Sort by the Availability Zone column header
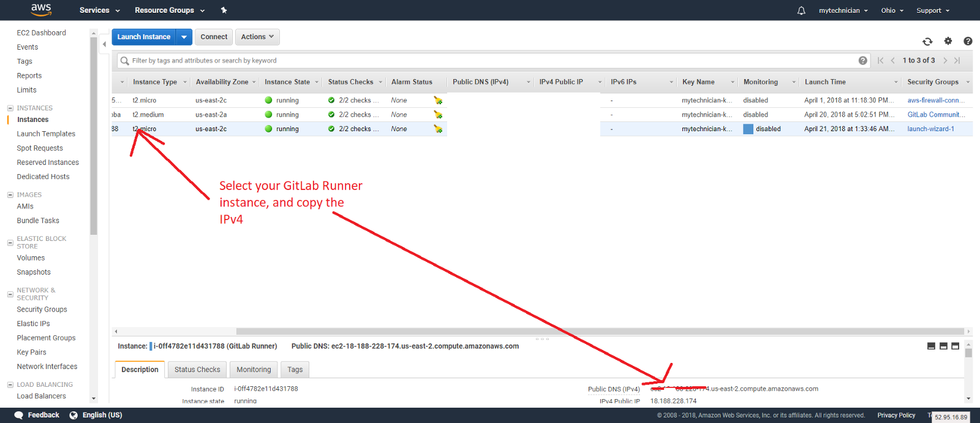This screenshot has width=980, height=423. (222, 82)
